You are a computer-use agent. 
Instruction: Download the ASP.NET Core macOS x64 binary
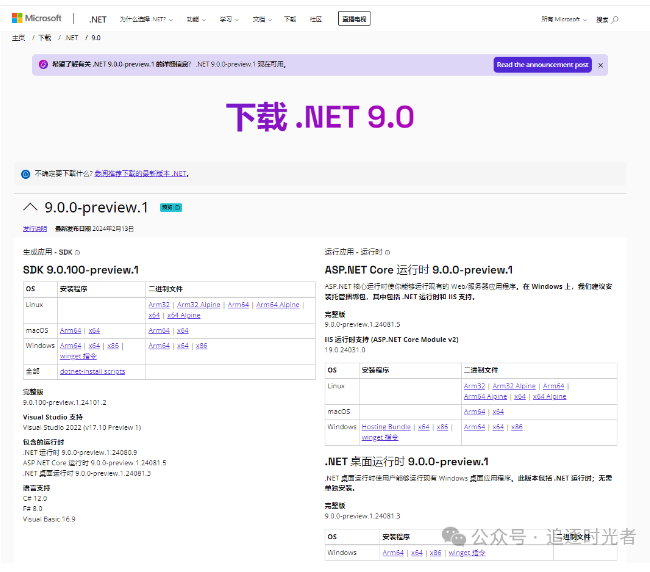tap(498, 412)
